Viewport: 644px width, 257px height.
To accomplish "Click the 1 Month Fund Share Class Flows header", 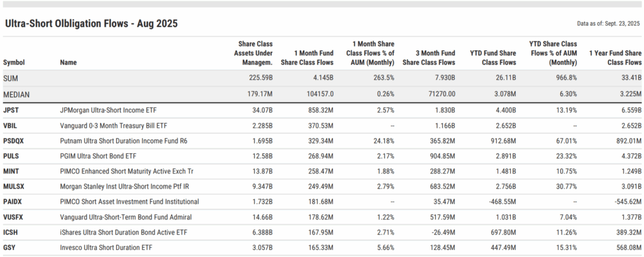I will pos(307,58).
